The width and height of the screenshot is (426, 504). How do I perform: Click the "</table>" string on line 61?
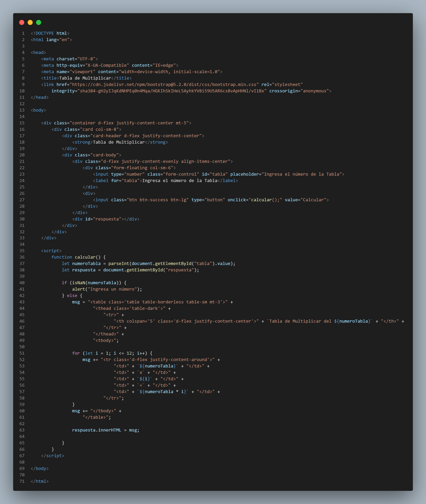(95, 417)
